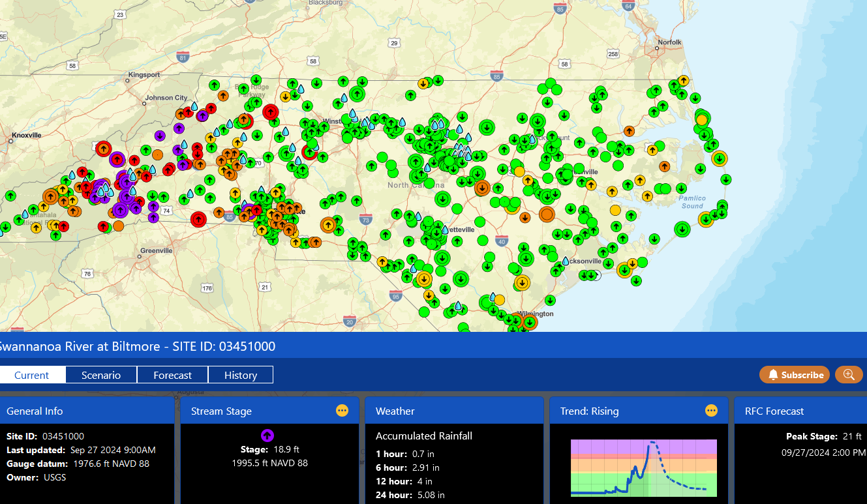
Task: Click the raindrop icon near Nantahala label
Action: (25, 213)
